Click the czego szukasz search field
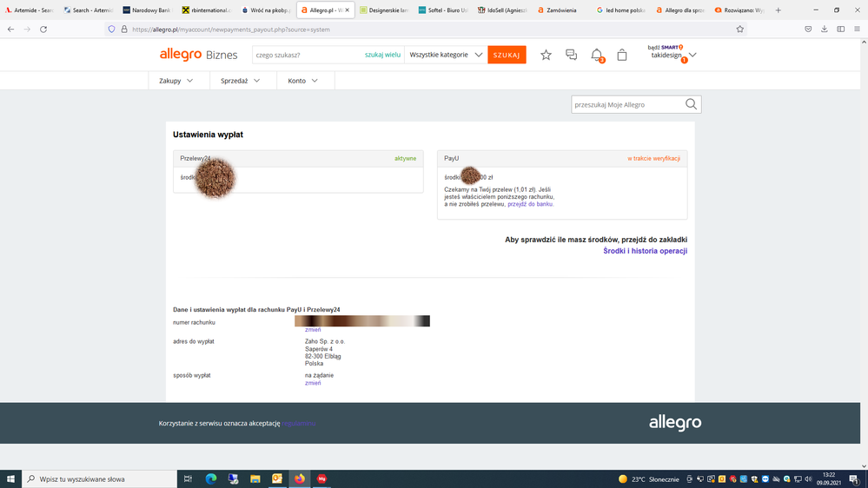The image size is (868, 488). [x=308, y=55]
